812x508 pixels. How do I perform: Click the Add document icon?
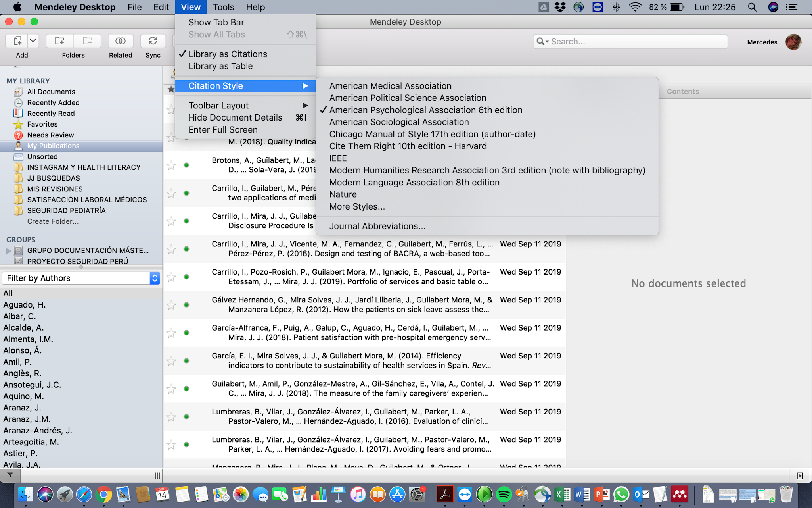[17, 41]
